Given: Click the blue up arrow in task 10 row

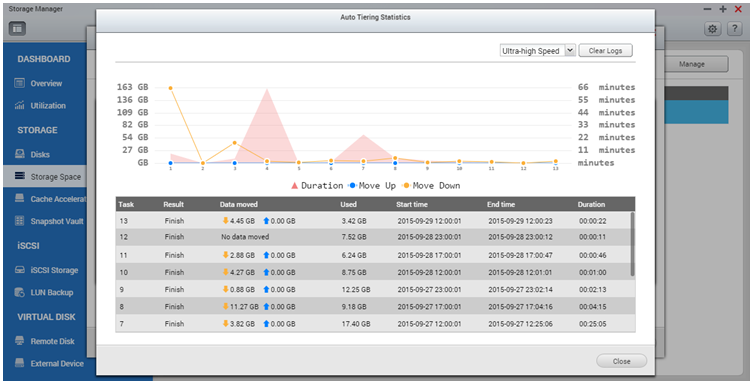Looking at the screenshot, I should pos(266,272).
